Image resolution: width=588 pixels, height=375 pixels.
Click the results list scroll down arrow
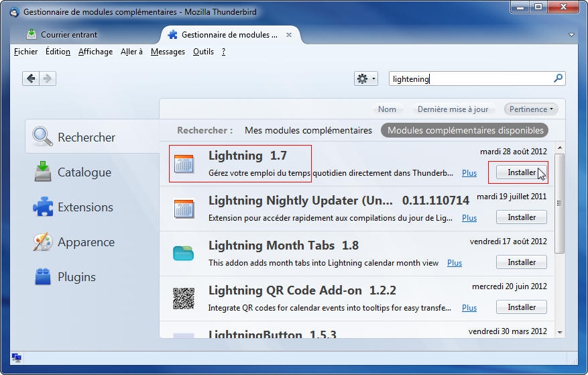point(559,332)
